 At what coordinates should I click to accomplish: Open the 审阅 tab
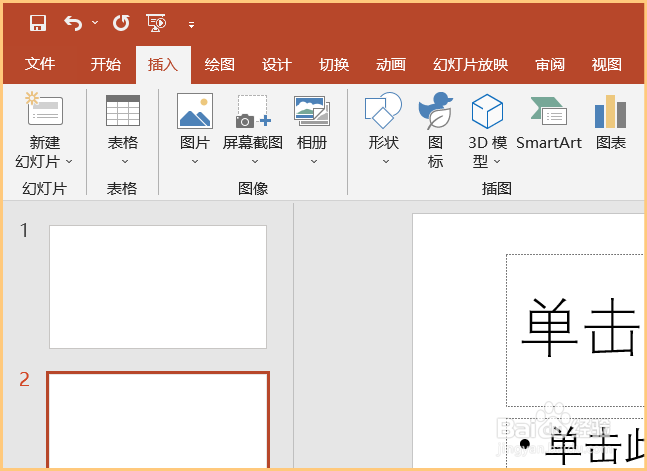click(x=550, y=64)
